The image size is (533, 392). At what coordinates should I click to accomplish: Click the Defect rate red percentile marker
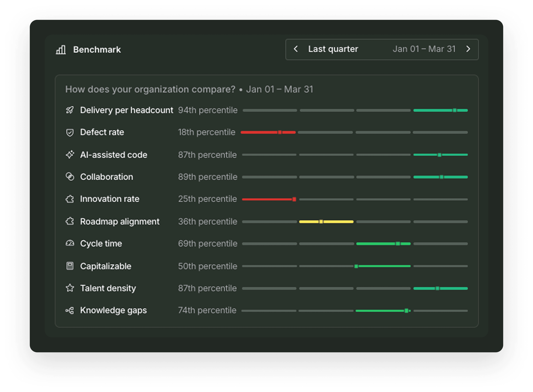pyautogui.click(x=280, y=132)
